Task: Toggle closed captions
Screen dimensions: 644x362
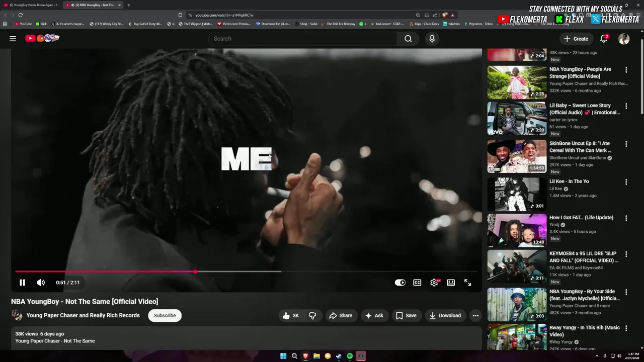Action: 417,283
